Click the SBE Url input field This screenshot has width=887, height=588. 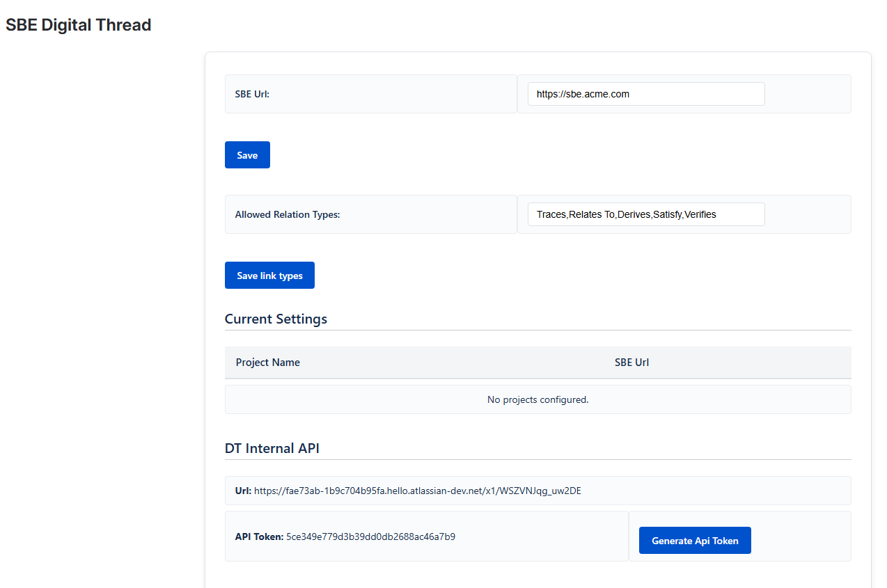[645, 94]
